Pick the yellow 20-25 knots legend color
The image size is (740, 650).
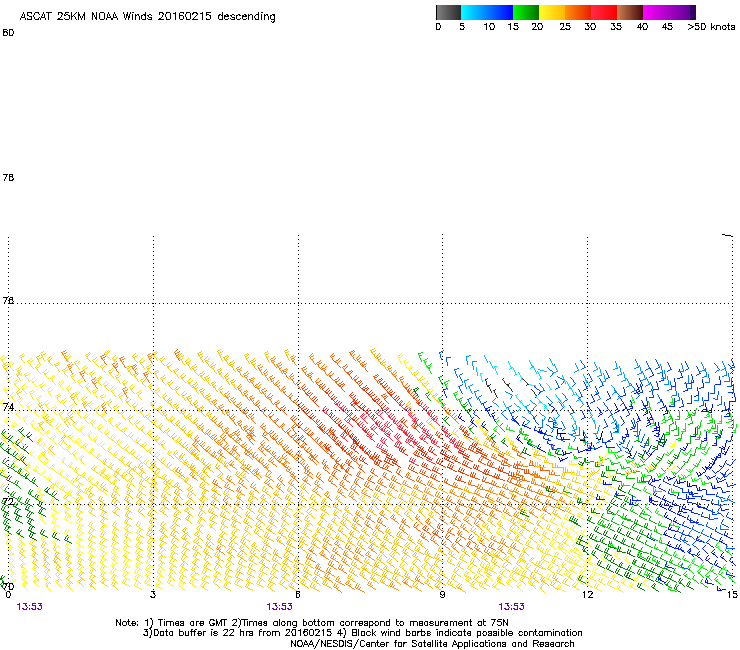point(553,12)
